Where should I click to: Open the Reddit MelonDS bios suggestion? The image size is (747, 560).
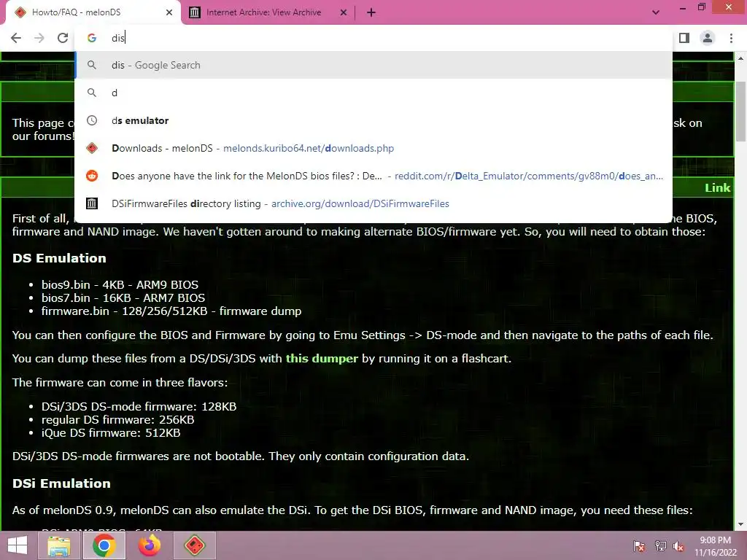click(x=373, y=176)
